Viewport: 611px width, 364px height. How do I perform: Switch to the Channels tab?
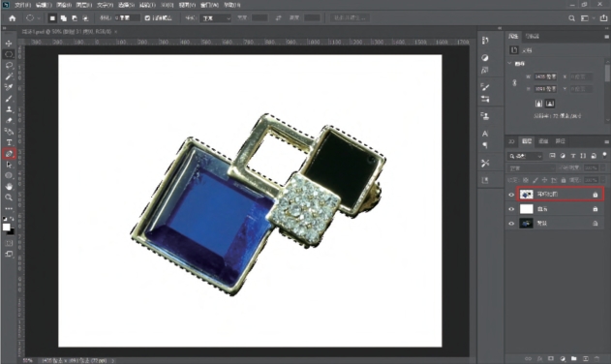[543, 141]
